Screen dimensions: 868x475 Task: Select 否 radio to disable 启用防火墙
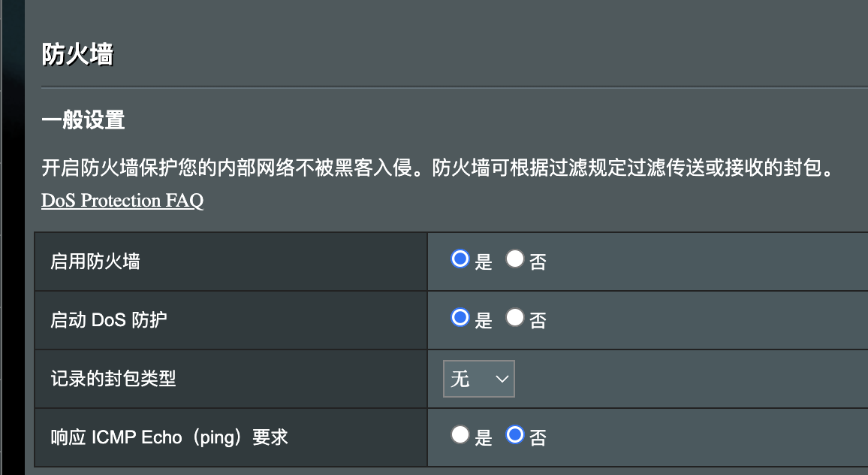[x=514, y=259]
